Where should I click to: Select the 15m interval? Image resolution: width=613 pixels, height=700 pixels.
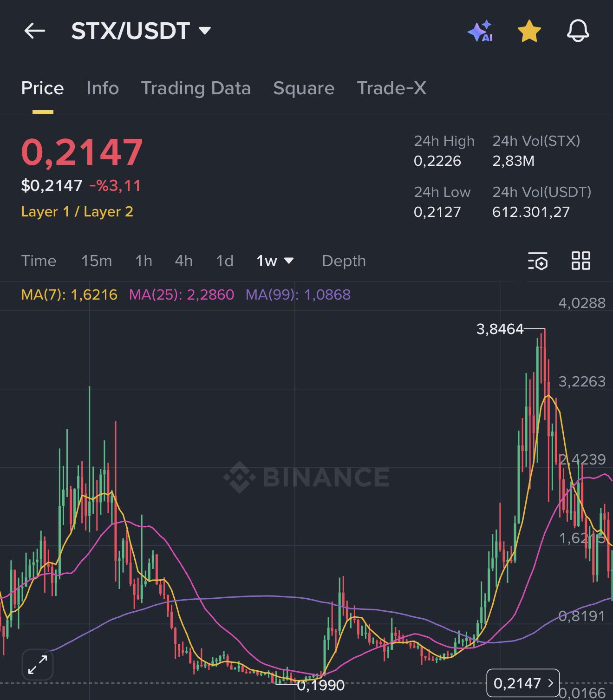coord(97,261)
